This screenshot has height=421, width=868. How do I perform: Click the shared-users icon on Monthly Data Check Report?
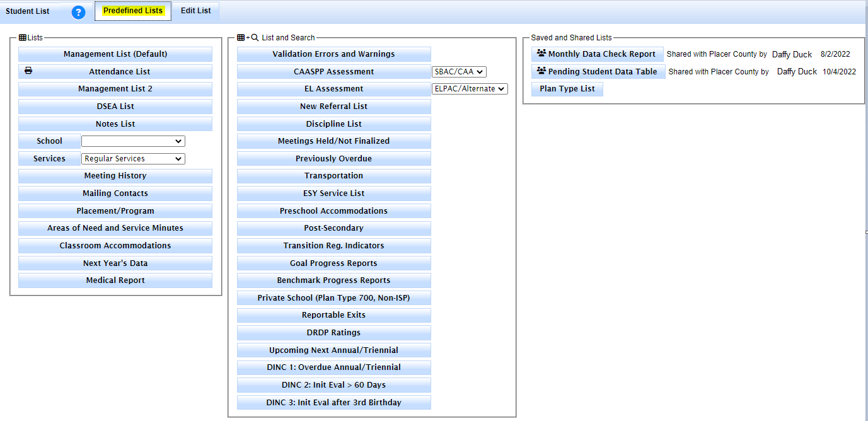point(540,54)
